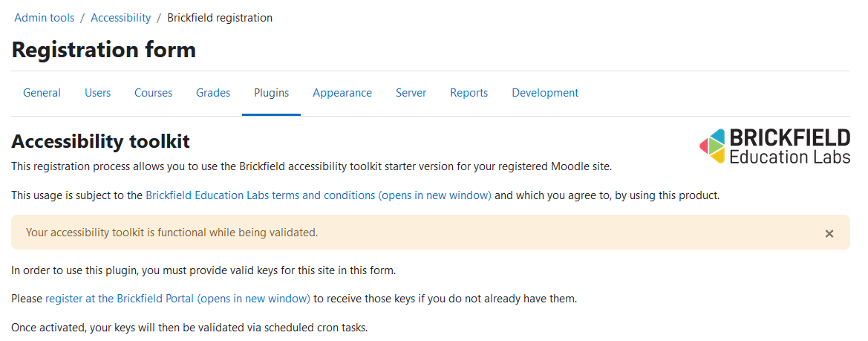The height and width of the screenshot is (341, 868).
Task: Click the Registration form page heading
Action: pyautogui.click(x=103, y=50)
